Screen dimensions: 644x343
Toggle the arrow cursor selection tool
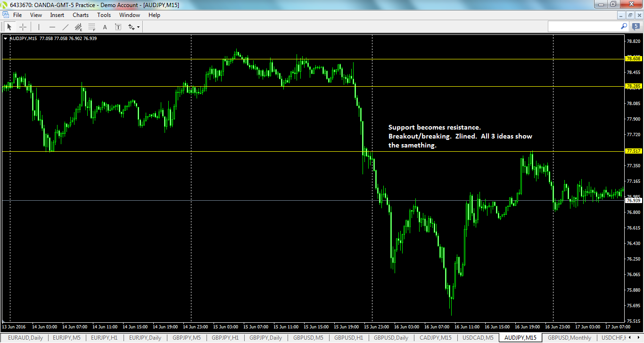tap(9, 27)
